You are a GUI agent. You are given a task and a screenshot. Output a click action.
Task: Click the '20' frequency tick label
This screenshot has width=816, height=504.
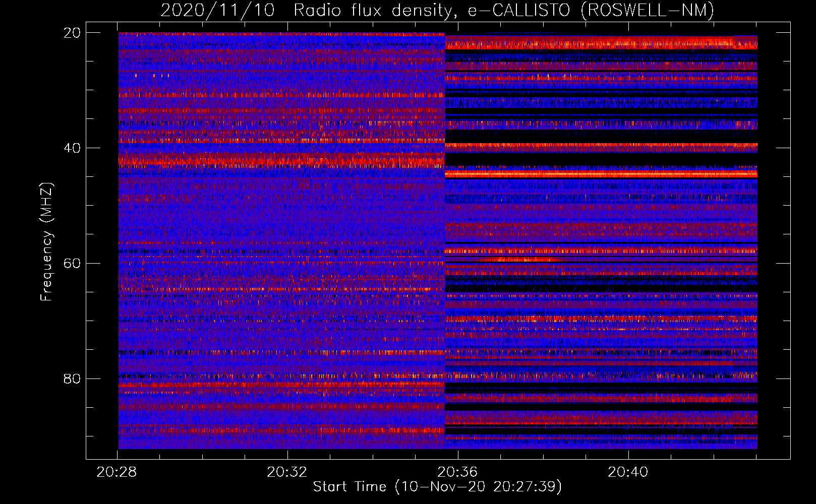[x=72, y=33]
